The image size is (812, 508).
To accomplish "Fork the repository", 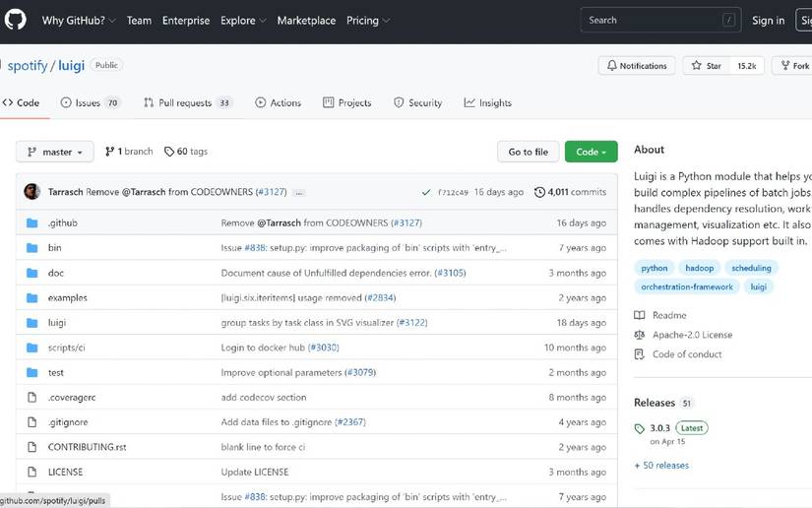I will pyautogui.click(x=794, y=66).
